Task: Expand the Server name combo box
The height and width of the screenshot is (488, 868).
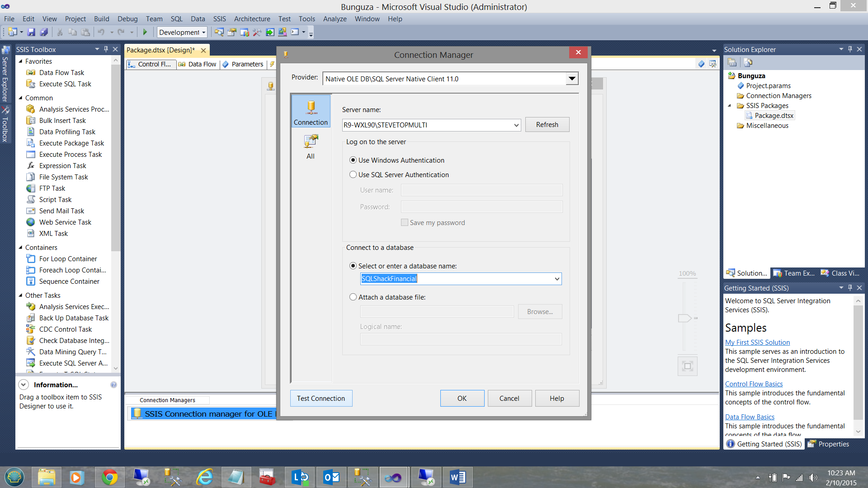Action: 516,125
